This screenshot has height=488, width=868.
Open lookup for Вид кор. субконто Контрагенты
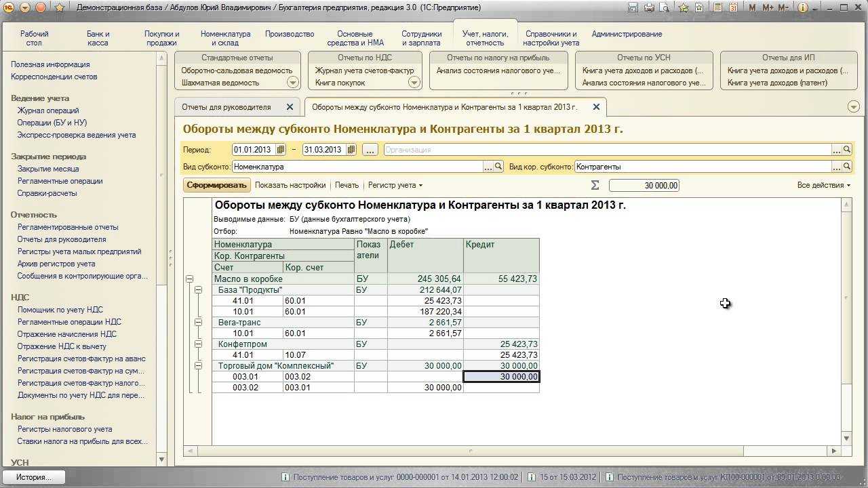click(846, 166)
